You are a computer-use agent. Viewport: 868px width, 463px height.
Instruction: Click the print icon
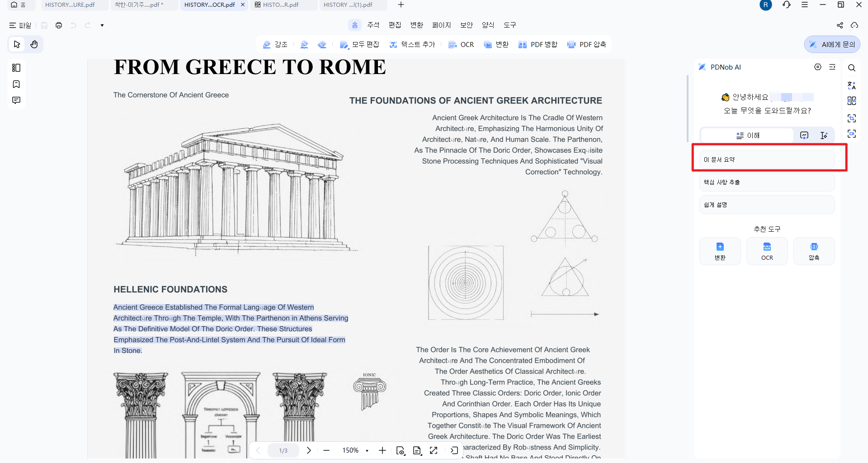click(x=59, y=25)
